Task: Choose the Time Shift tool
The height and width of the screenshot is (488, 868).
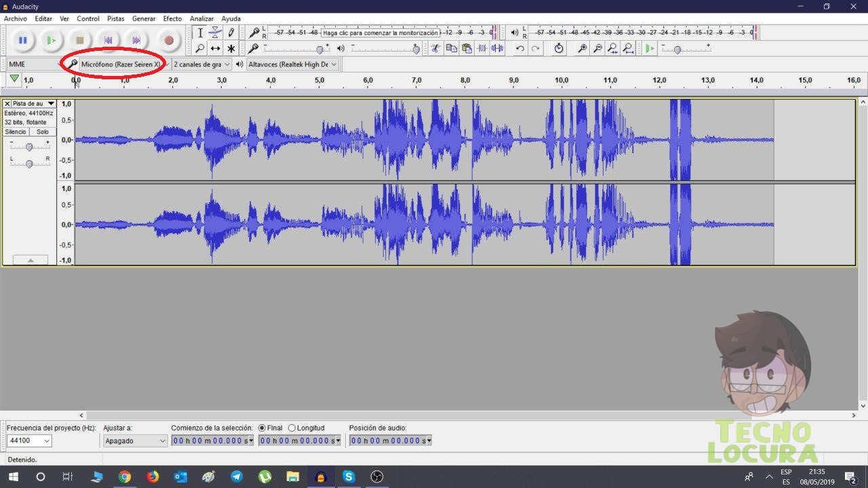Action: click(215, 48)
